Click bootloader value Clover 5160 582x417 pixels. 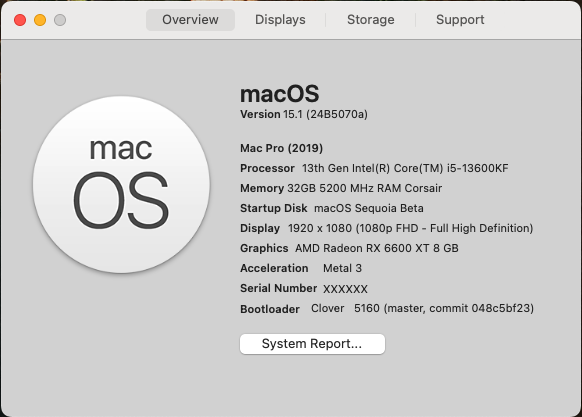(x=422, y=308)
